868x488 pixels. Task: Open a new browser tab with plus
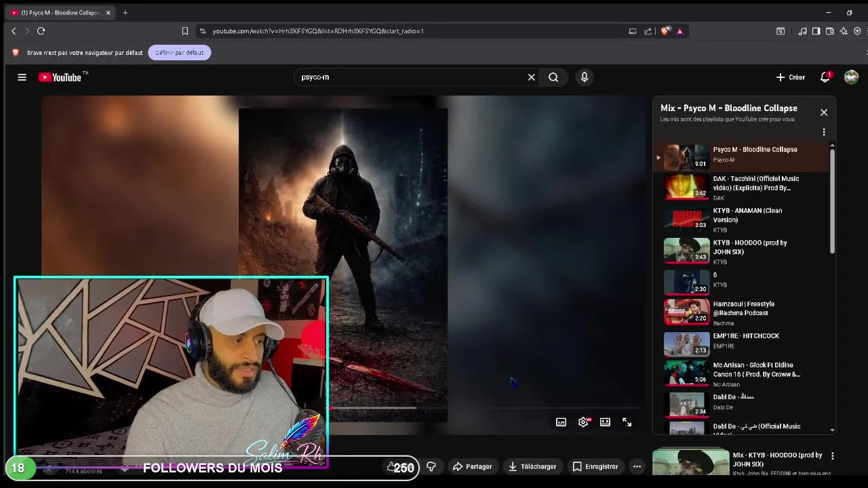point(125,12)
